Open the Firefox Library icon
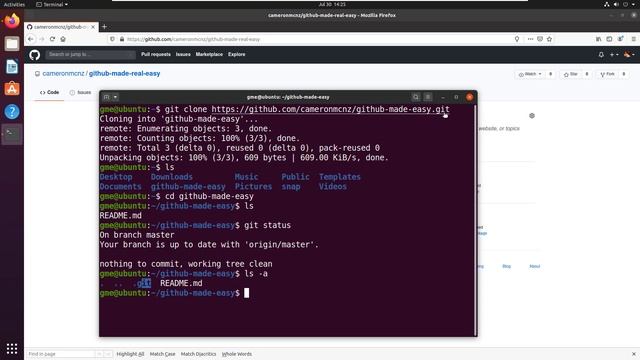The image size is (640, 360). click(x=598, y=39)
